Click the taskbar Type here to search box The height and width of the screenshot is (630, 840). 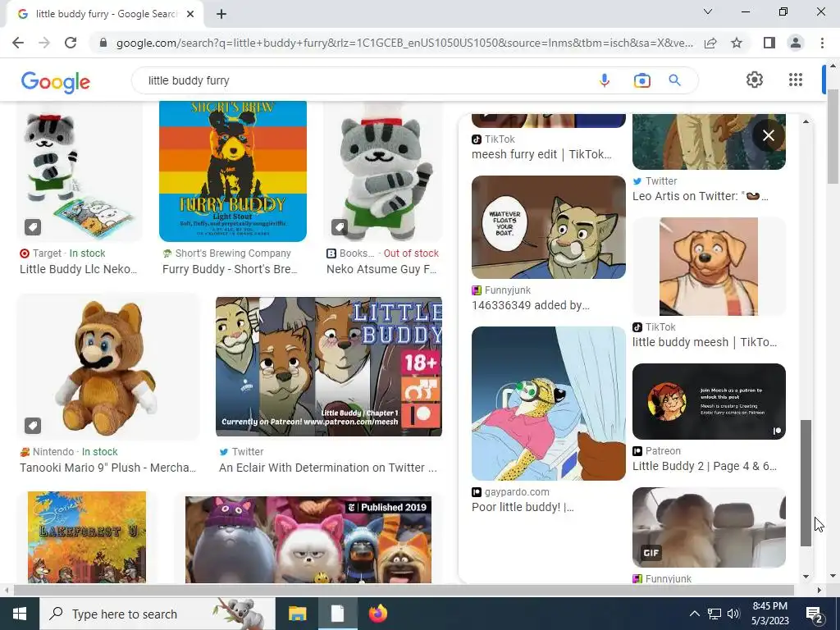point(157,614)
